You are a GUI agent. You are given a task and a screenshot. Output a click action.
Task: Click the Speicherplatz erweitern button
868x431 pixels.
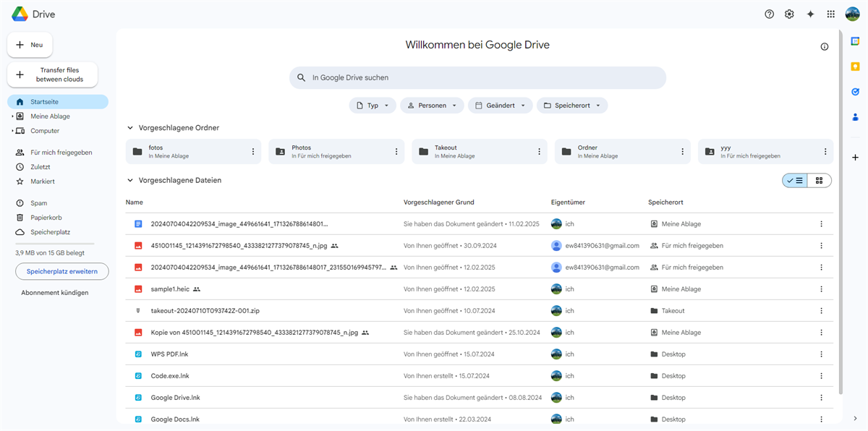(61, 271)
